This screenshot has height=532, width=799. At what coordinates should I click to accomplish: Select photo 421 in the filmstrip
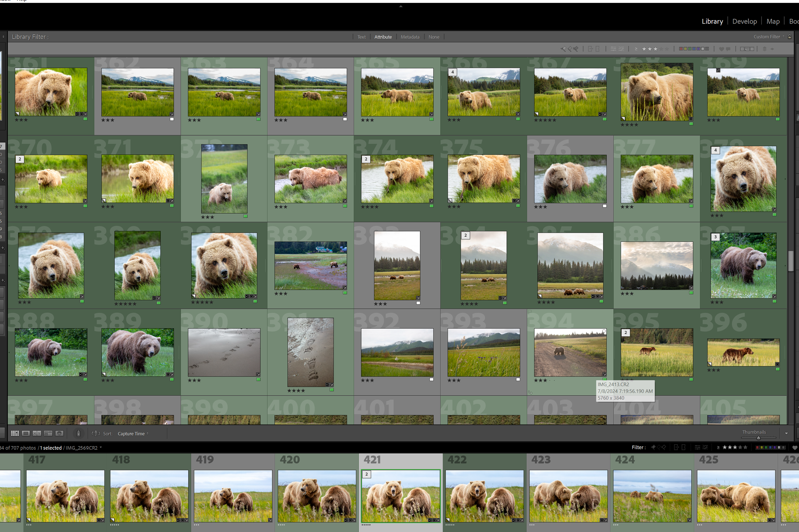401,496
